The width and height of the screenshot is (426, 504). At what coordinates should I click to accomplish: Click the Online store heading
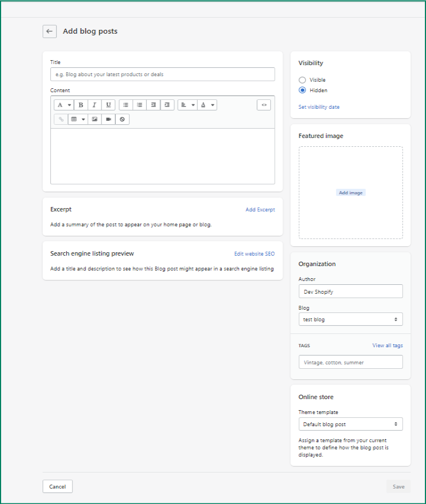point(316,397)
